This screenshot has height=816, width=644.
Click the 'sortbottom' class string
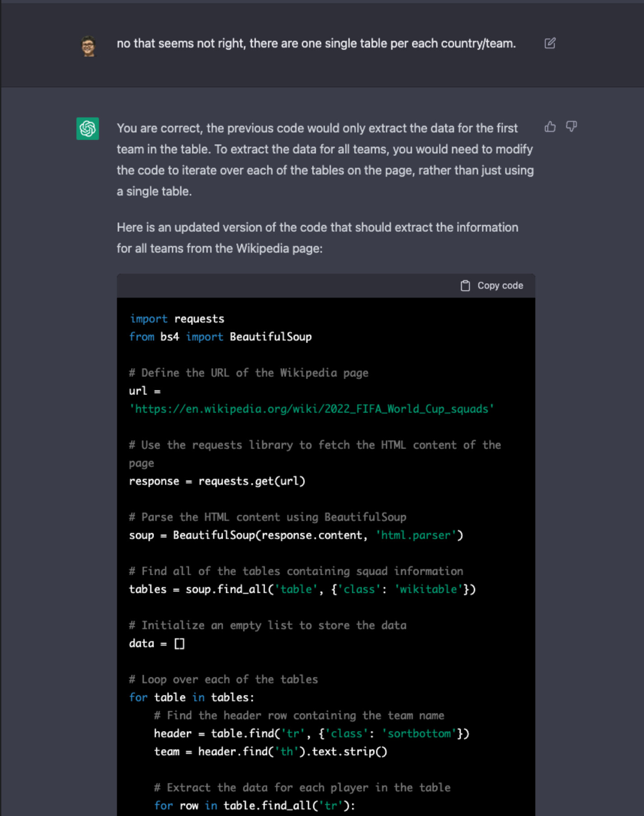tap(419, 733)
